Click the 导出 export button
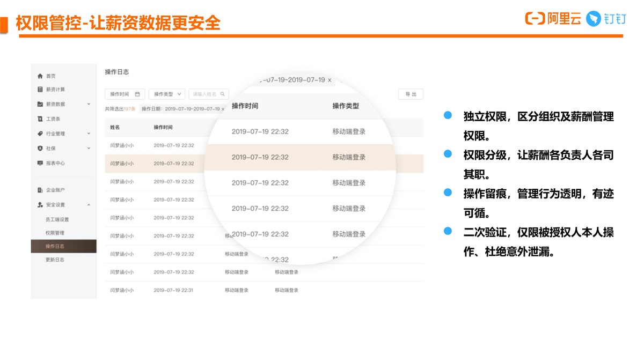 coord(411,94)
